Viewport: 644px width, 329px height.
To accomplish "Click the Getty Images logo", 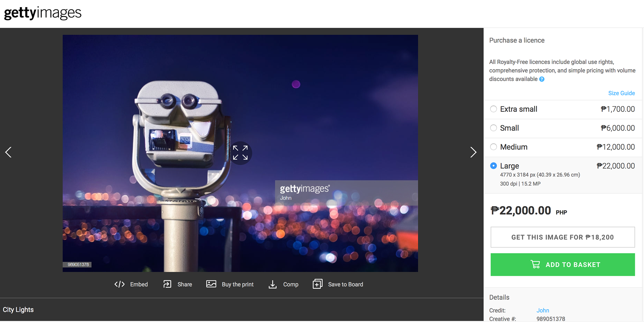I will click(43, 13).
